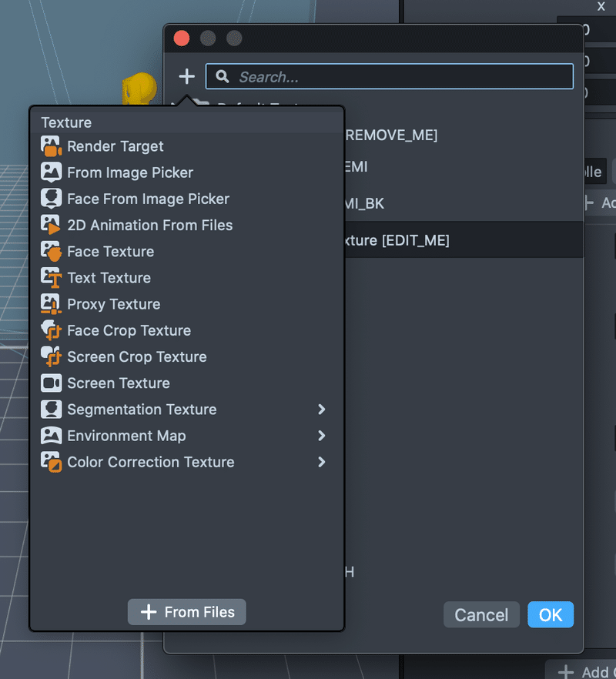Click the X at top right panel
Screen dimensions: 616x679
tap(601, 6)
